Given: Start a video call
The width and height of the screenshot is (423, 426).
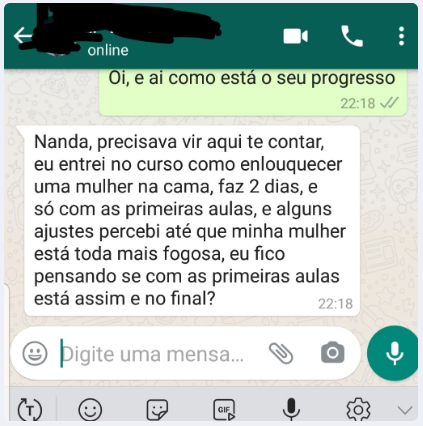Looking at the screenshot, I should pyautogui.click(x=295, y=36).
